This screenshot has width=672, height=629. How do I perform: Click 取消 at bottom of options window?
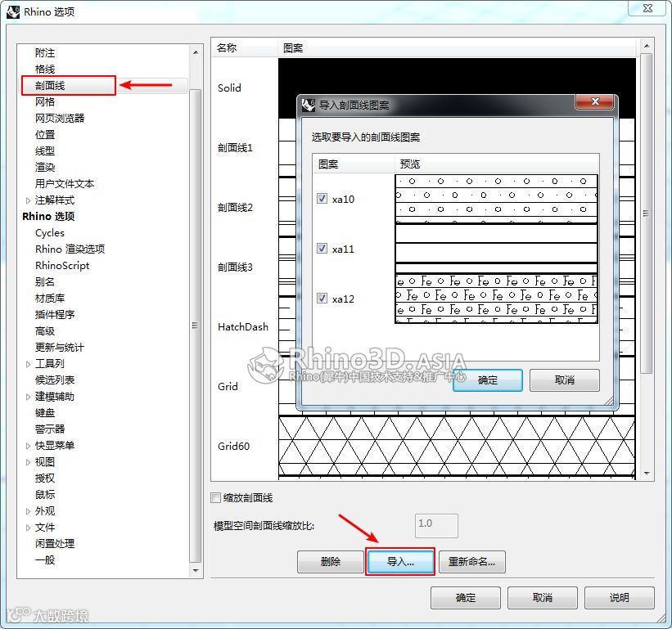[x=543, y=597]
